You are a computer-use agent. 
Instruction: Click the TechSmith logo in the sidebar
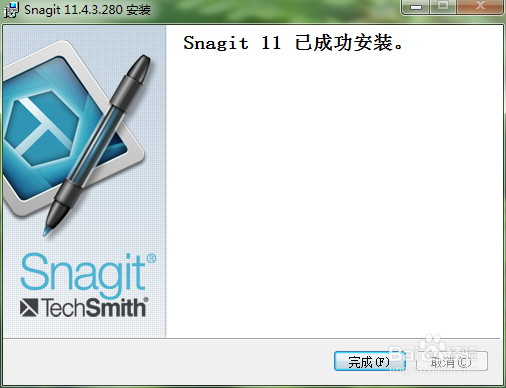tap(84, 307)
